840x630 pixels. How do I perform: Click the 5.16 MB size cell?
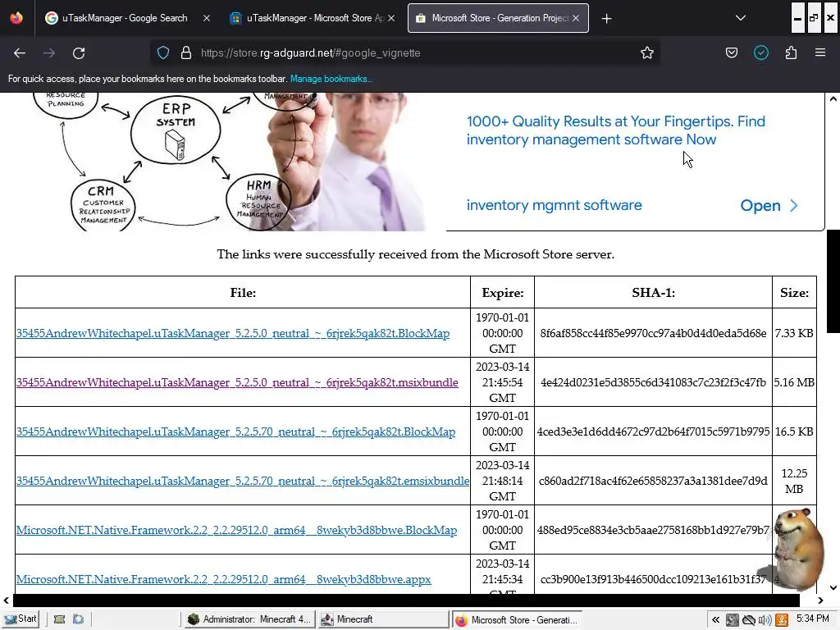(x=794, y=382)
